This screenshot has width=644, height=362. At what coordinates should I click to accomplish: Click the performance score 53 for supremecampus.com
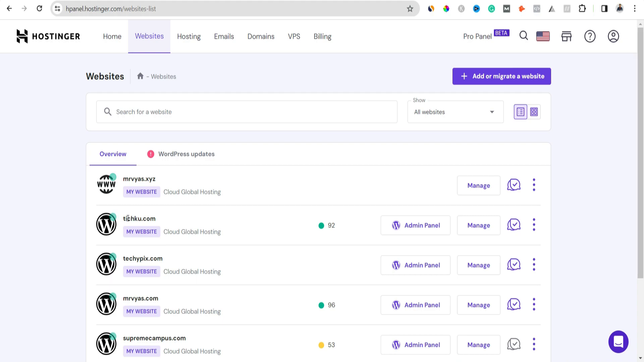(327, 345)
